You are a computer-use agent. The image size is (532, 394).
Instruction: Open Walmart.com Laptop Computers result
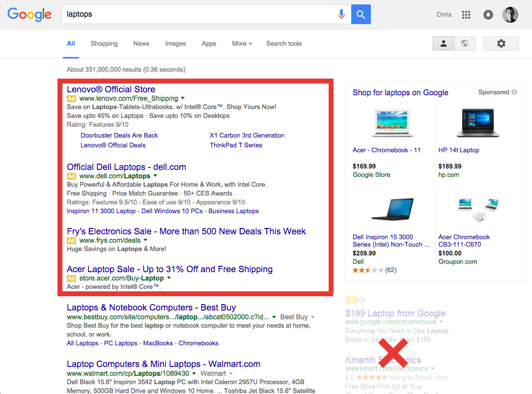(164, 364)
